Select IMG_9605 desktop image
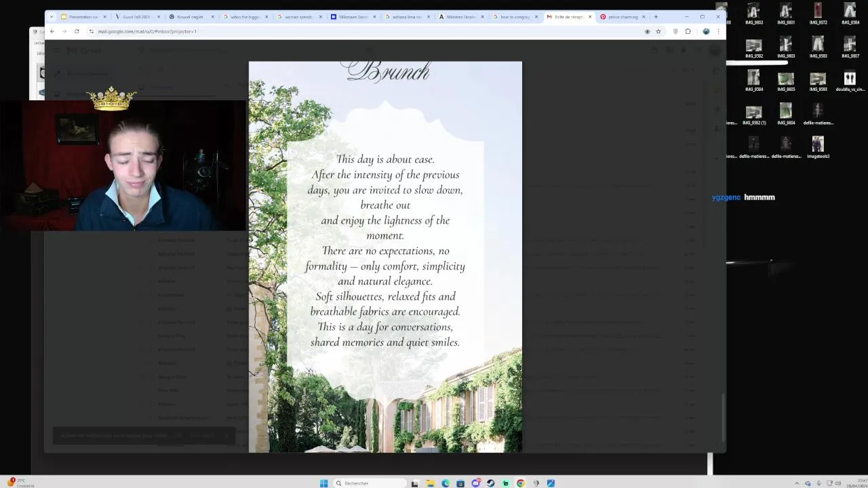Screen dimensions: 868x488 (786, 81)
